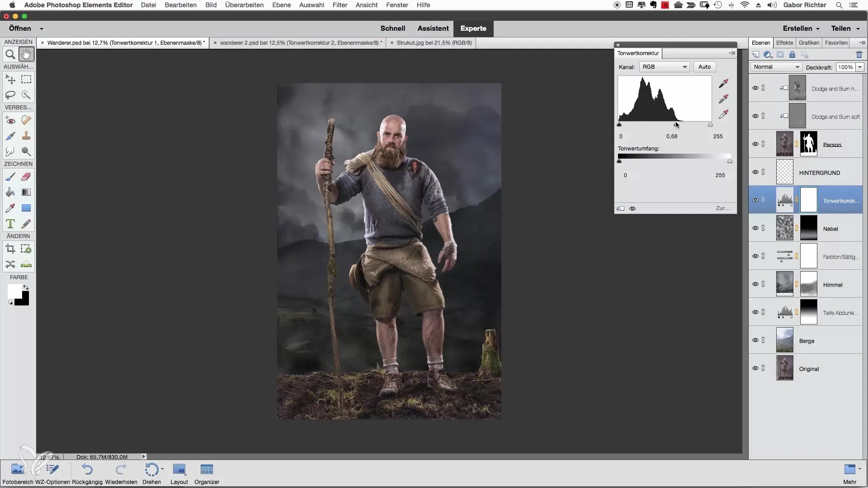Open the Filter menu

(340, 5)
